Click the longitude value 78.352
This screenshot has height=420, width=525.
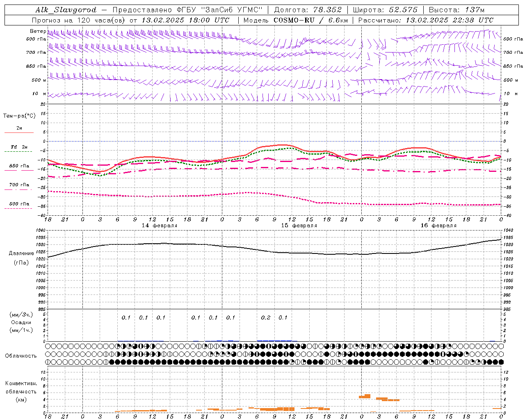pos(327,10)
